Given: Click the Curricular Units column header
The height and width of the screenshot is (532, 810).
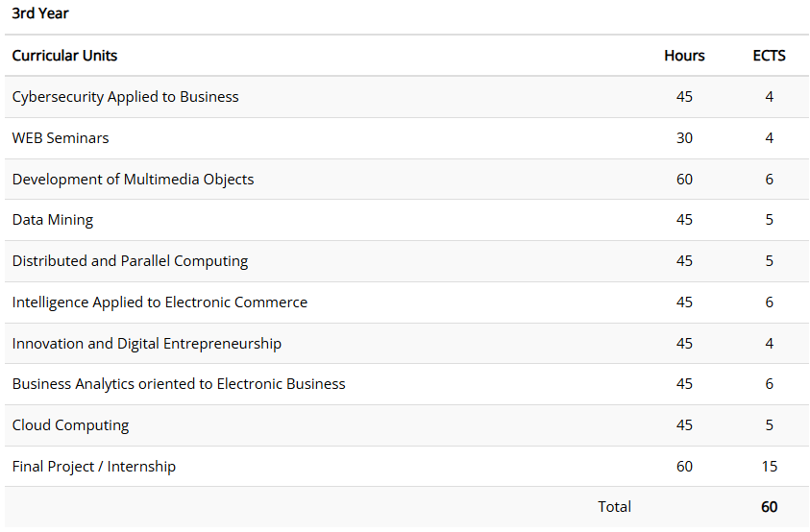Looking at the screenshot, I should (64, 56).
